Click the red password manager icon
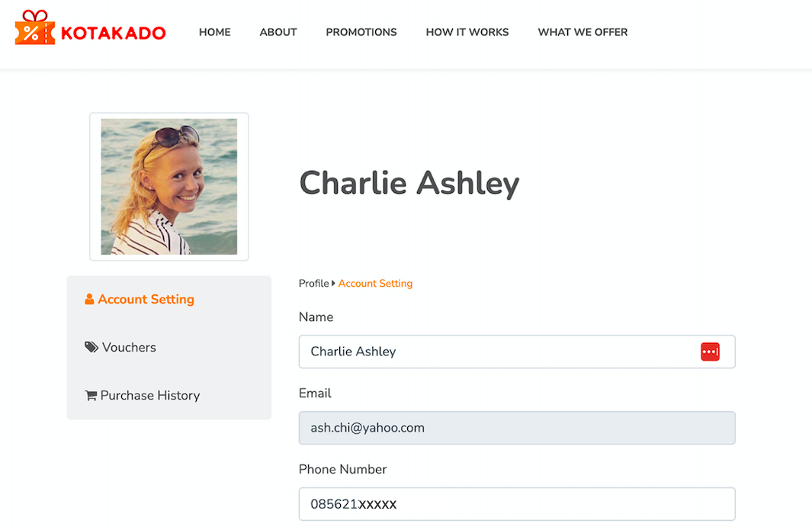 tap(710, 352)
